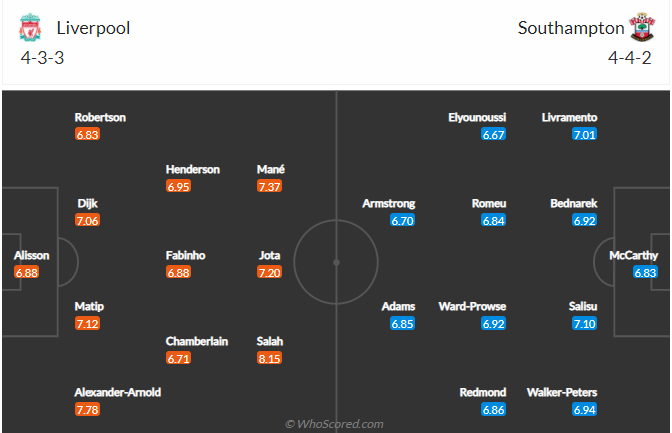This screenshot has width=672, height=433.
Task: Click the WhoScored.com watermark link
Action: pos(334,424)
